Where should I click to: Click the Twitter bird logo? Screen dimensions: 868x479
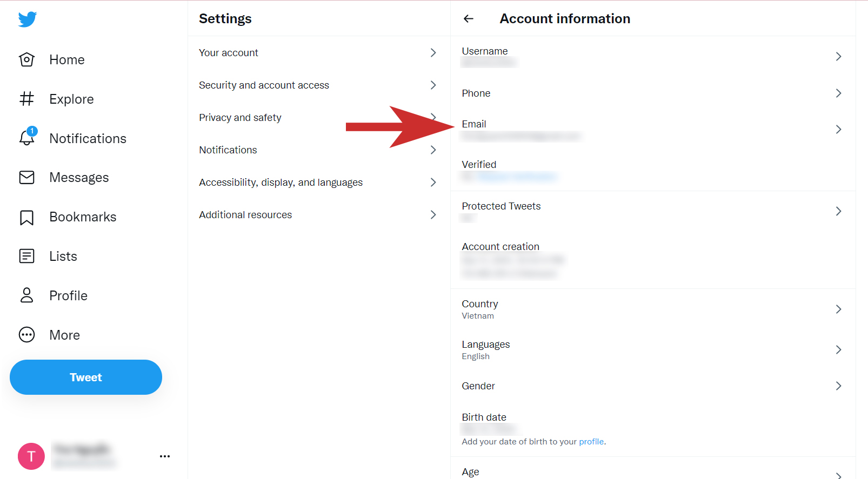pyautogui.click(x=27, y=19)
